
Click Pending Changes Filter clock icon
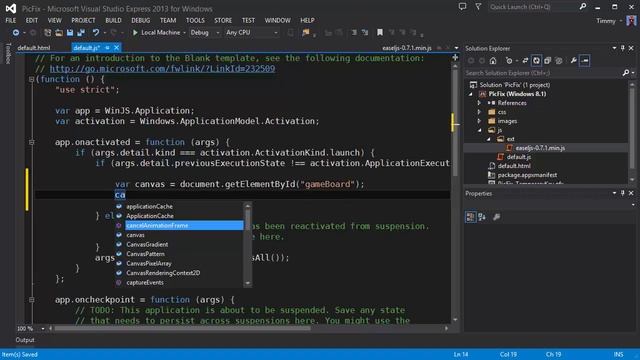509,60
